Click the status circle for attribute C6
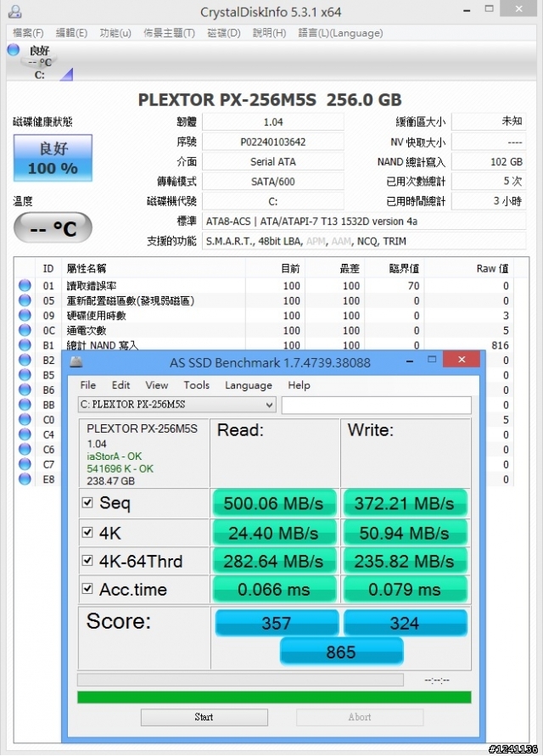543x756 pixels. pyautogui.click(x=25, y=450)
